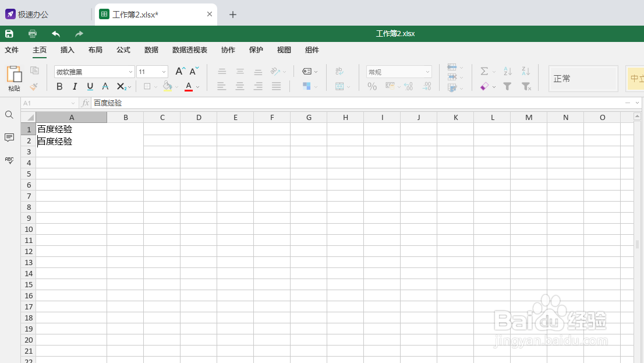Click the clear eraser icon
The width and height of the screenshot is (644, 363).
(484, 86)
